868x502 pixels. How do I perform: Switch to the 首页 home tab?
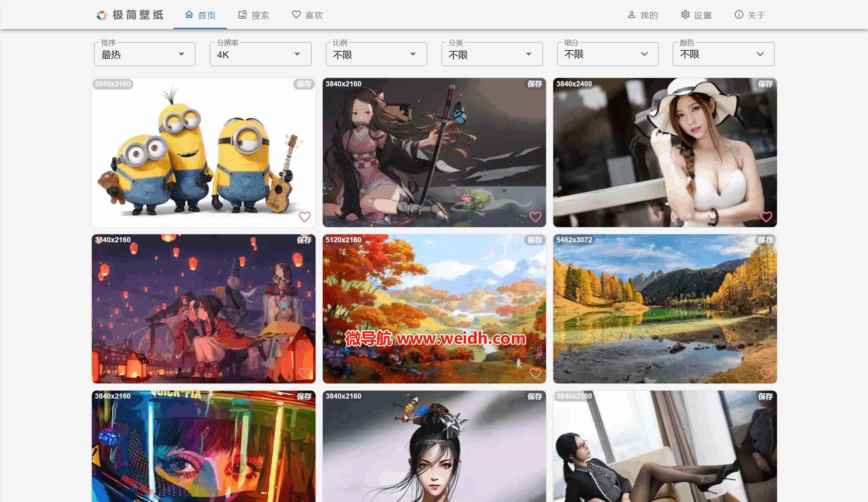click(x=200, y=15)
